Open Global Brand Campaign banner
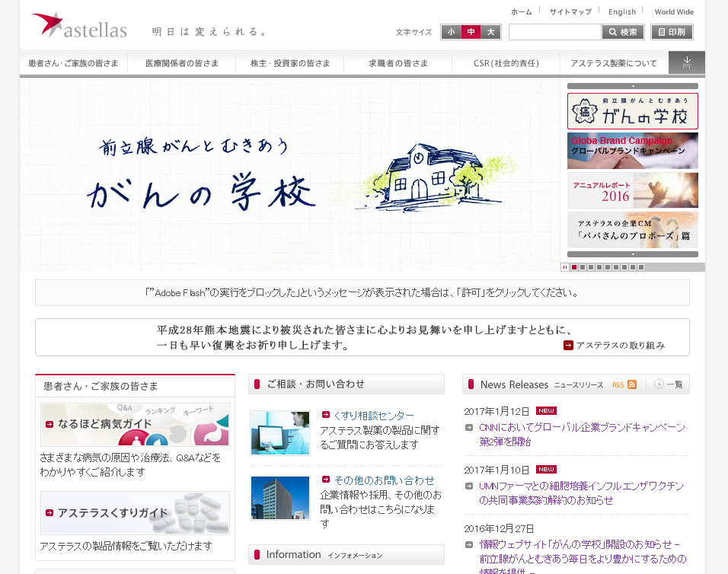Viewport: 728px width, 574px height. tap(632, 151)
